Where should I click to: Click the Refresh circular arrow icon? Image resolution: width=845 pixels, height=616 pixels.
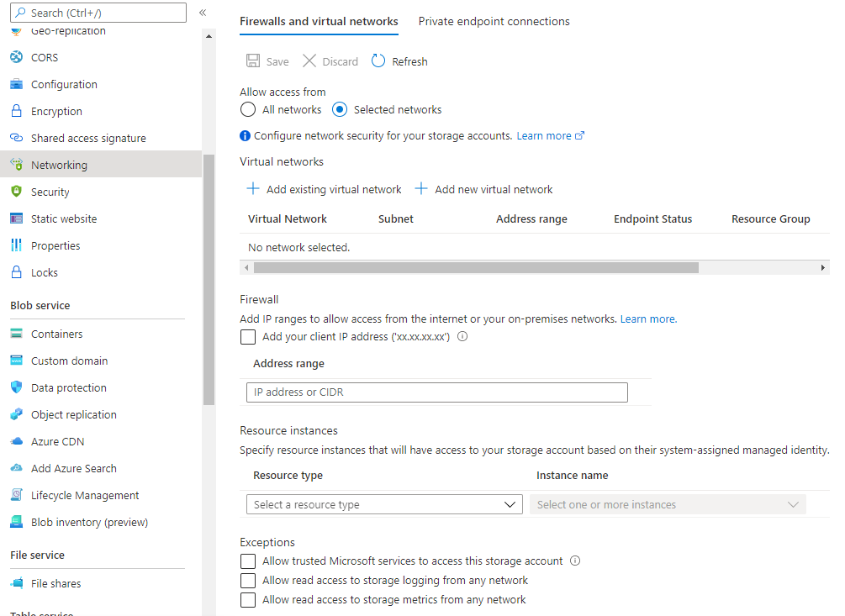point(378,61)
